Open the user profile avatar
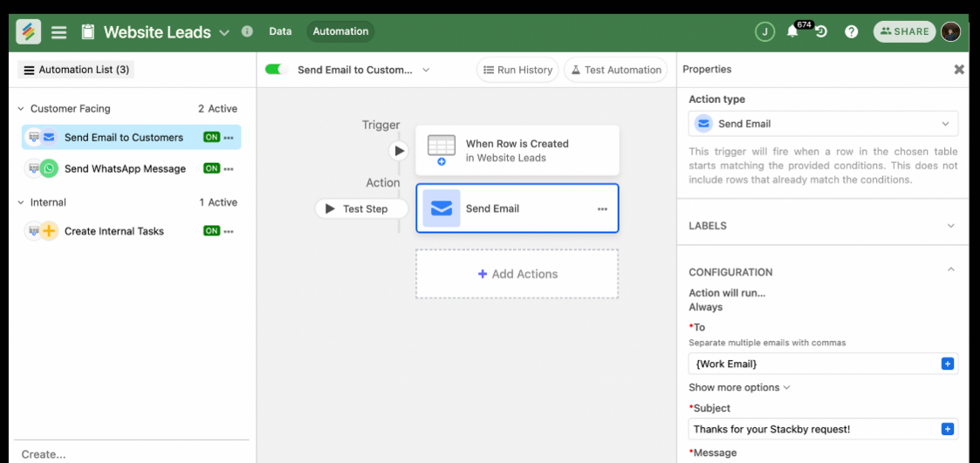980x463 pixels. pos(950,31)
